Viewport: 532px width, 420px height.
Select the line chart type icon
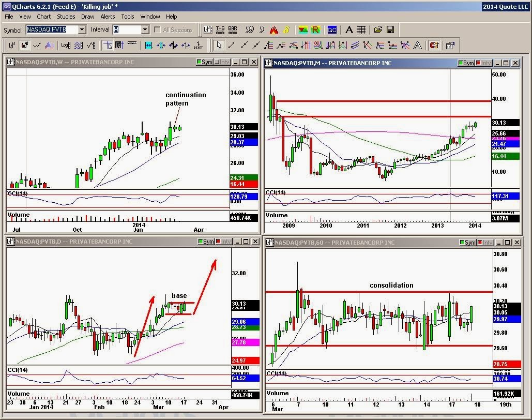(x=37, y=45)
